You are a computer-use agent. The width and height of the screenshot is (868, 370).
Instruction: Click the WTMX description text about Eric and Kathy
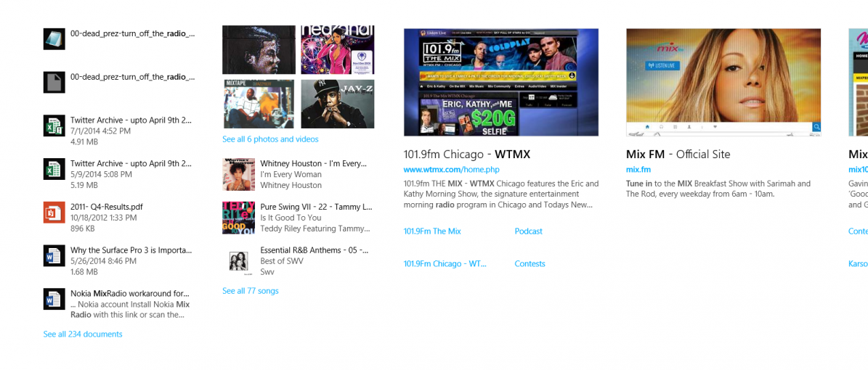tap(501, 194)
